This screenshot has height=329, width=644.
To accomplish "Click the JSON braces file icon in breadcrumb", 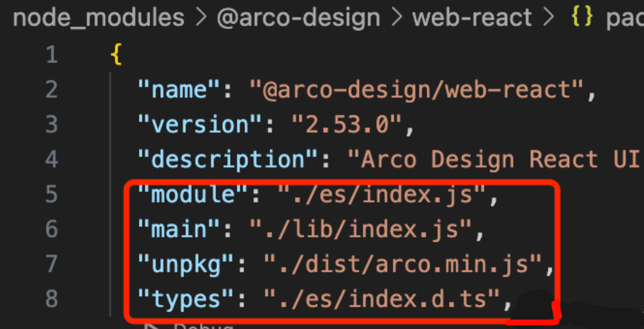I will point(582,17).
